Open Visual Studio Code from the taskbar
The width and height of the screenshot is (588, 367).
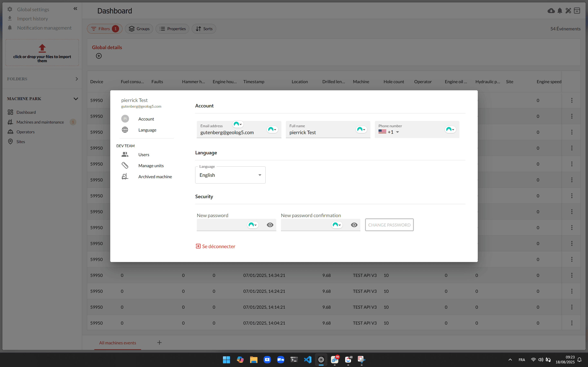click(307, 359)
